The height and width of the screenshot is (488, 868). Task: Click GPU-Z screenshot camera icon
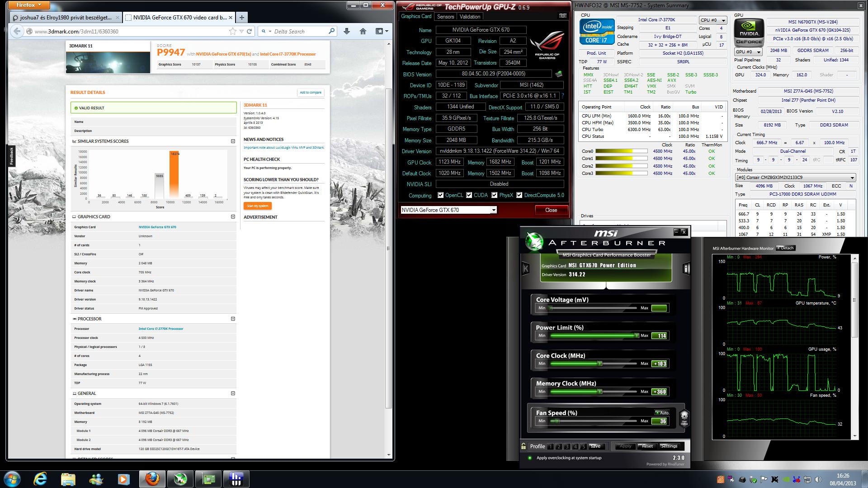[562, 16]
